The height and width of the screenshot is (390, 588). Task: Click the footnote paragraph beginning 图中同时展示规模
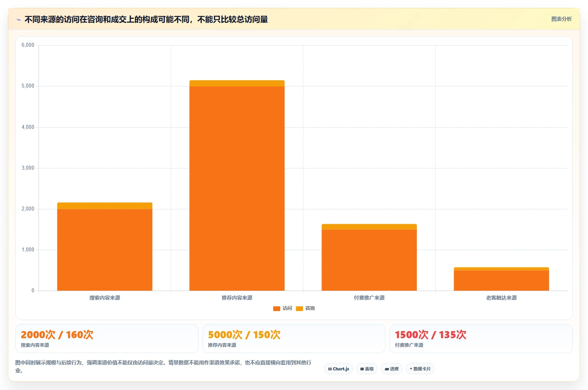tap(163, 366)
